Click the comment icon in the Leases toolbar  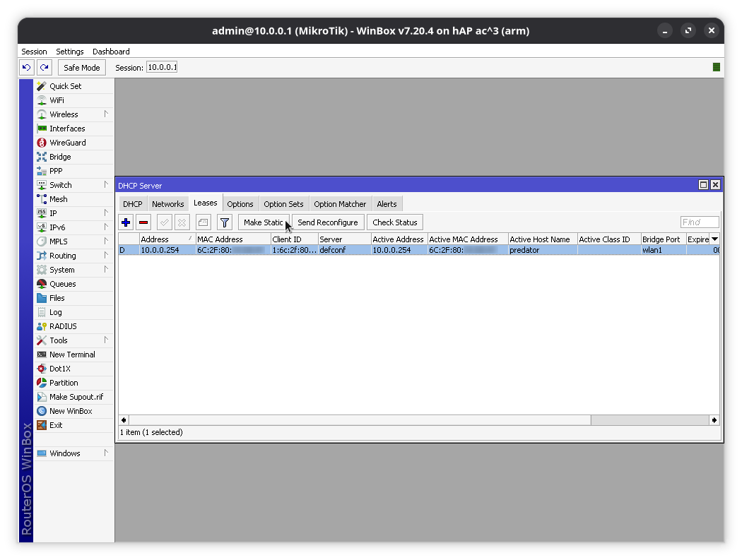coord(203,222)
